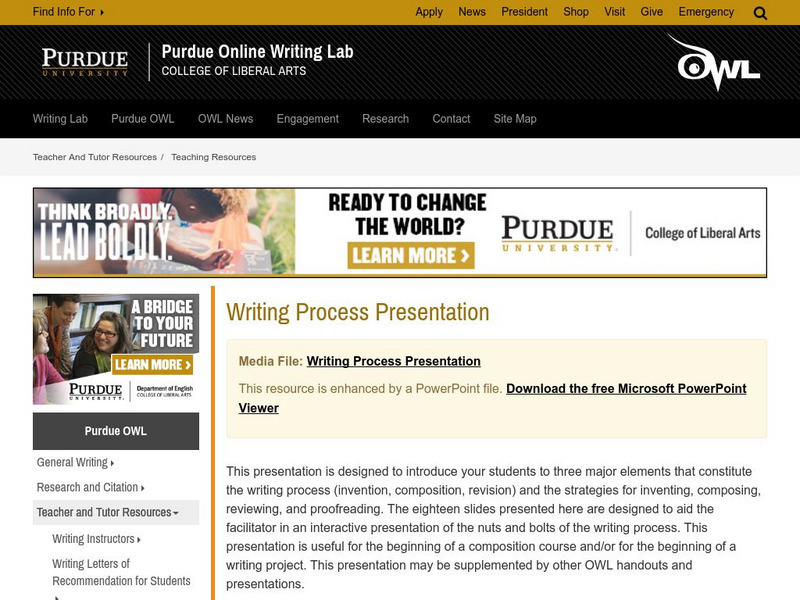Open Visit in top bar
The width and height of the screenshot is (800, 600).
(615, 12)
